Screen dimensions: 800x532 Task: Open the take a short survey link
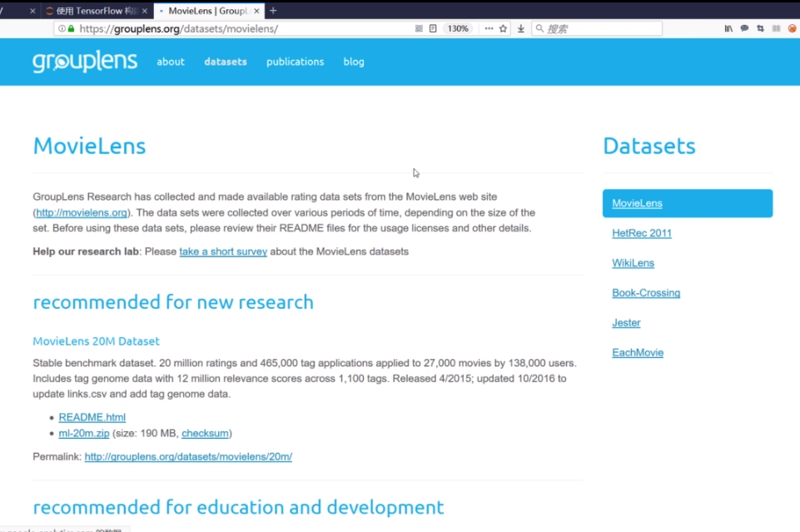point(223,251)
